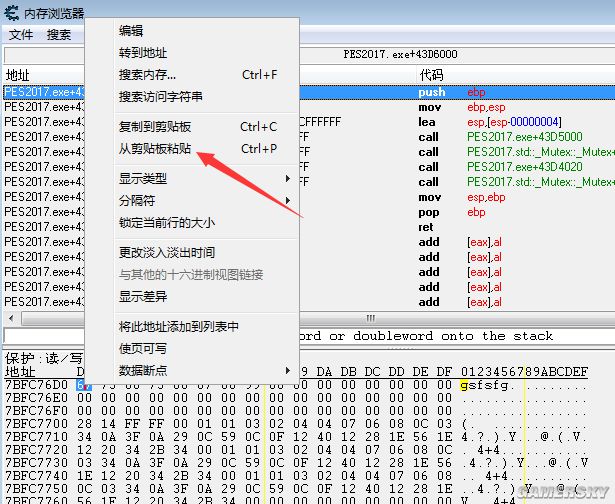This screenshot has height=504, width=615.
Task: Click 从剪贴板粘贴 in the context menu
Action: tap(155, 149)
